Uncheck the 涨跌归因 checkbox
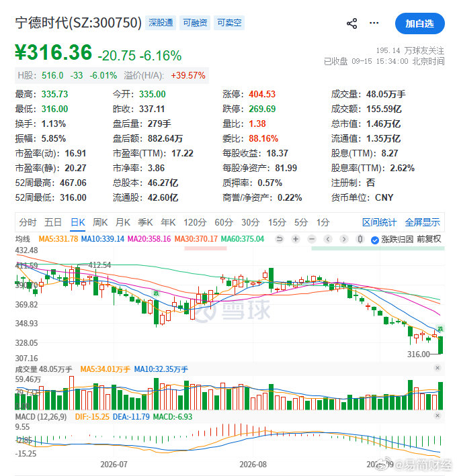This screenshot has height=476, width=457. click(x=375, y=240)
